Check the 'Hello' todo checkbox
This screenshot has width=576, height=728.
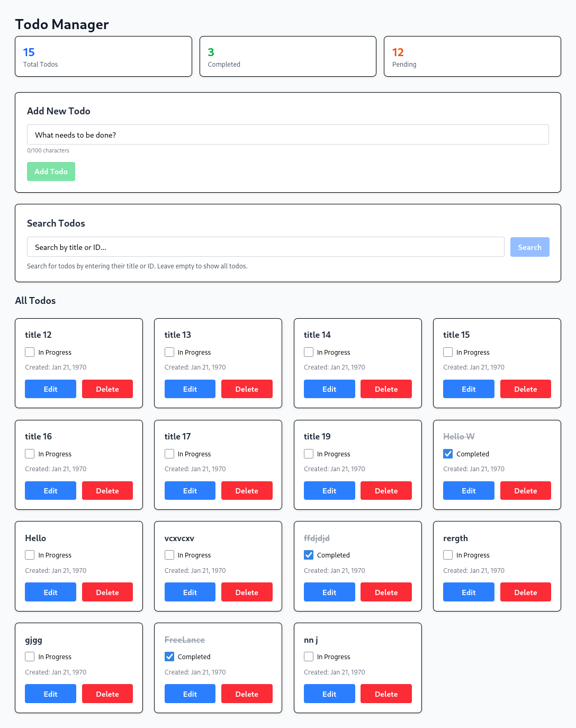point(30,555)
